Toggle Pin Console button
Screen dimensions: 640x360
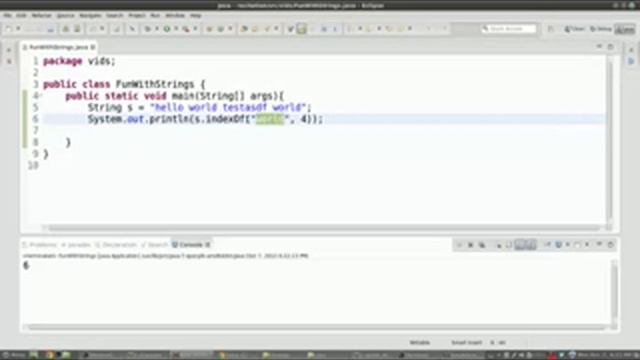click(548, 245)
